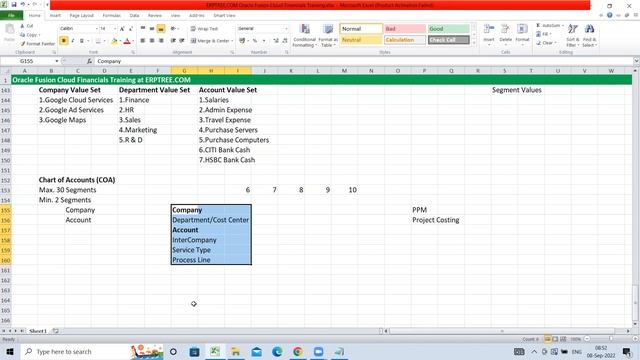Viewport: 640px width, 360px height.
Task: Toggle Align Text Right button
Action: (161, 41)
